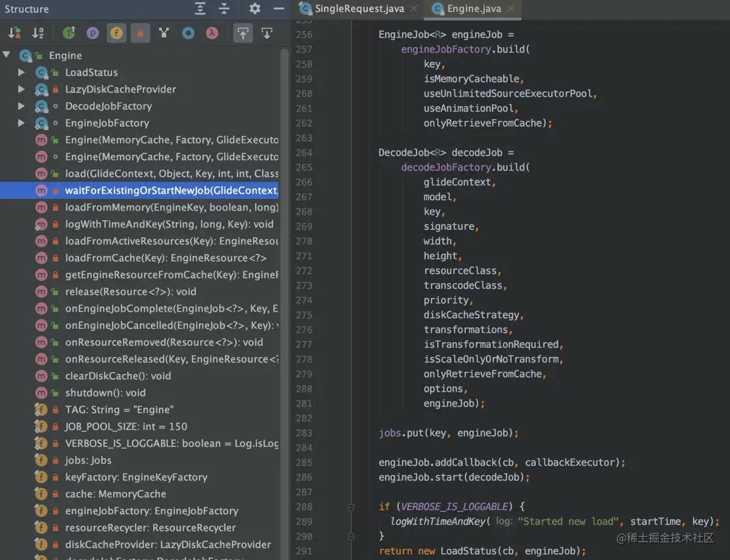This screenshot has height=560, width=730.
Task: Toggle Sort Alphabetically button
Action: [38, 33]
